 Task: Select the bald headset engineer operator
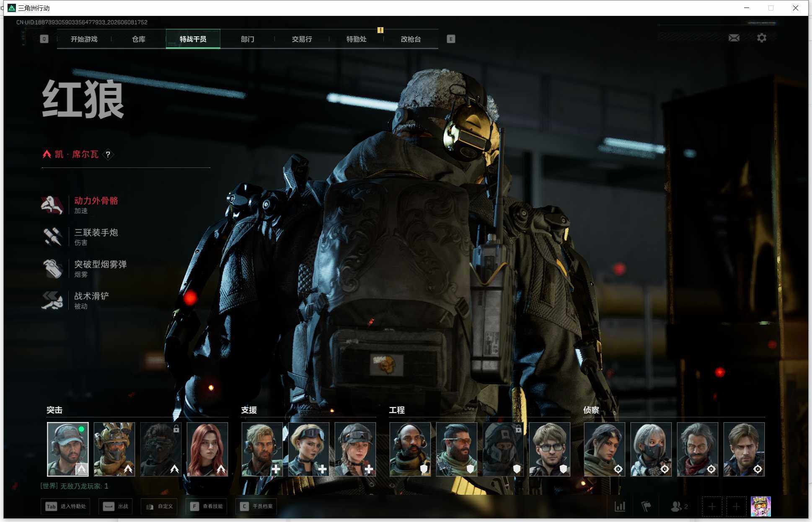[410, 449]
